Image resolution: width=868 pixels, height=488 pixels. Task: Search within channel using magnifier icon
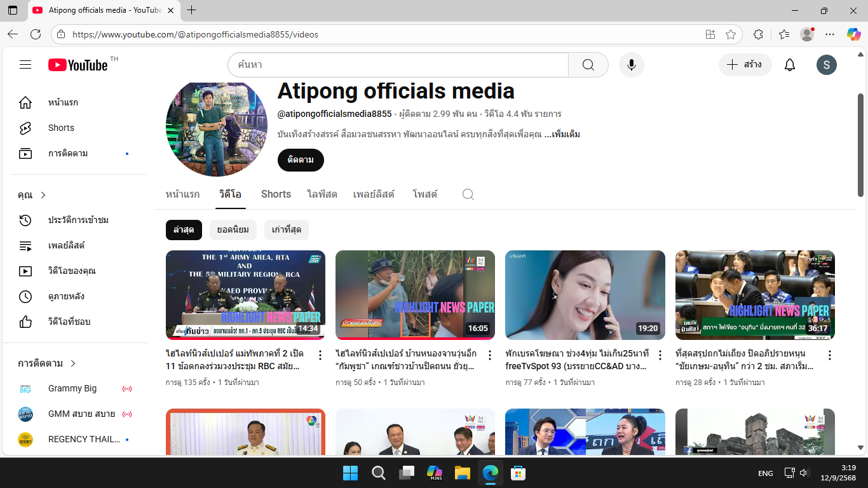click(468, 194)
